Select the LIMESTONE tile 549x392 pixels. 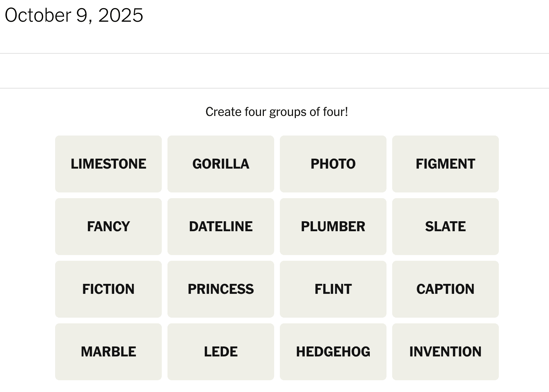point(108,164)
